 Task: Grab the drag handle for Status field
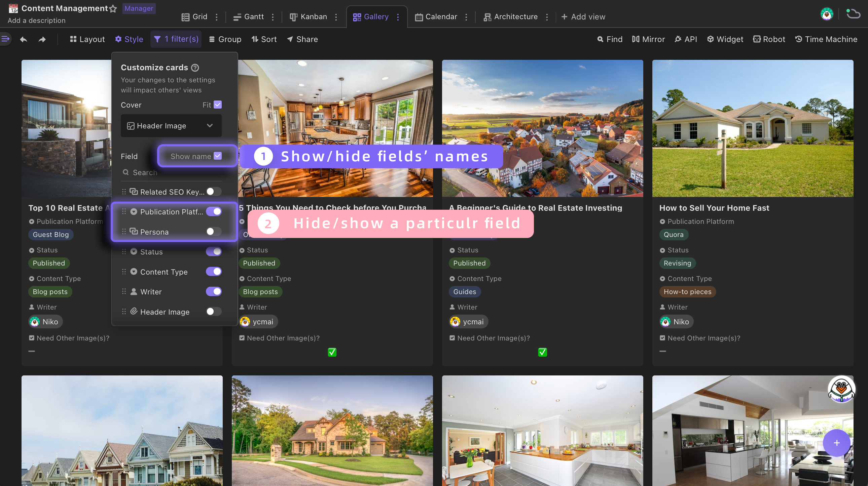tap(124, 252)
